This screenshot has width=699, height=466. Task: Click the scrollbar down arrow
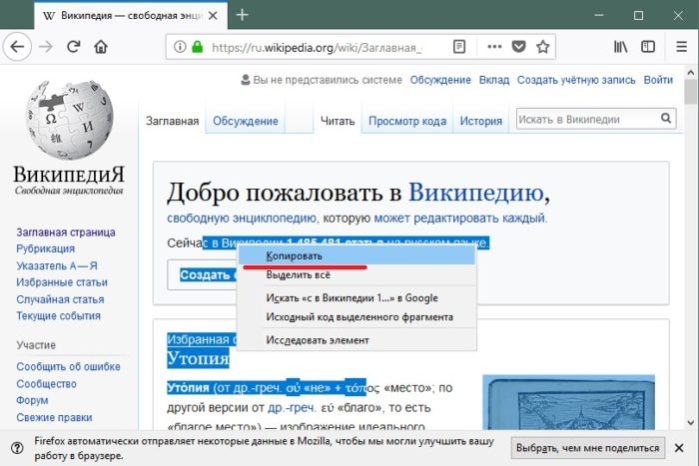tap(691, 422)
